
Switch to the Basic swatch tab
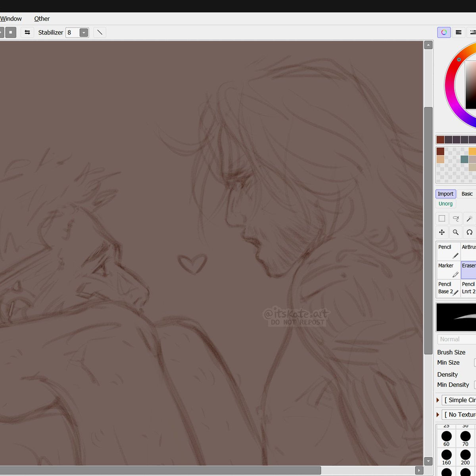click(467, 194)
